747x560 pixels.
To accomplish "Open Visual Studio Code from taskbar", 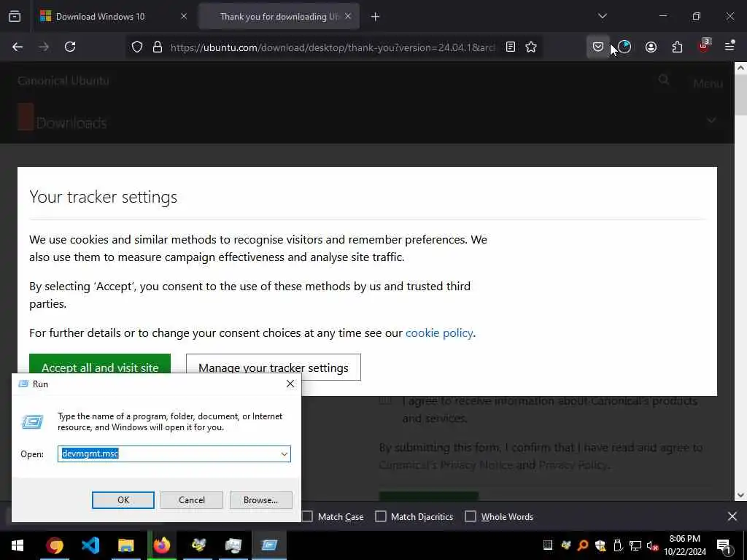I will tap(90, 545).
